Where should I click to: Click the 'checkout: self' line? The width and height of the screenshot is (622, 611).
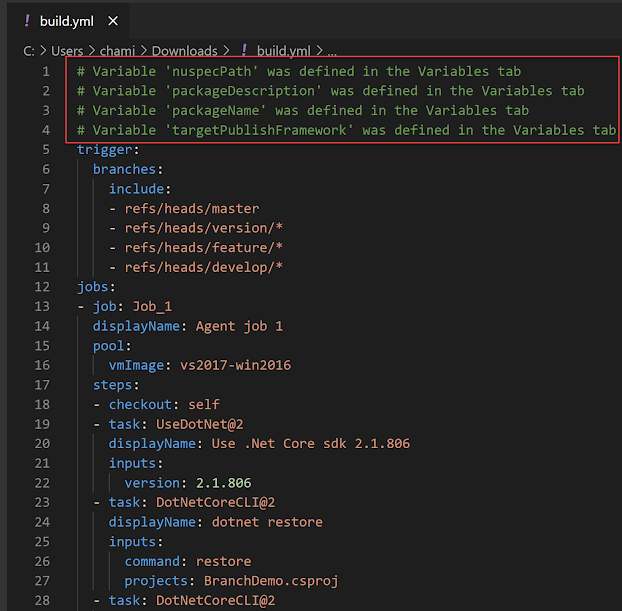[x=164, y=405]
